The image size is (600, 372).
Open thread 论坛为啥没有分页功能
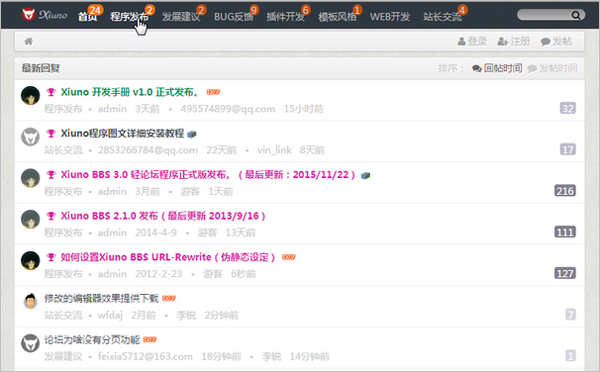tap(92, 340)
